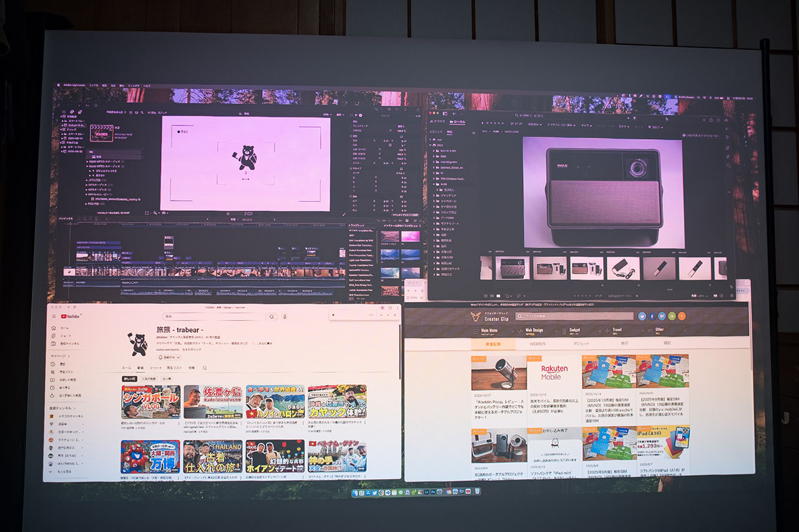
Task: Open the subscription bell dropdown on trabear channel
Action: point(169,357)
